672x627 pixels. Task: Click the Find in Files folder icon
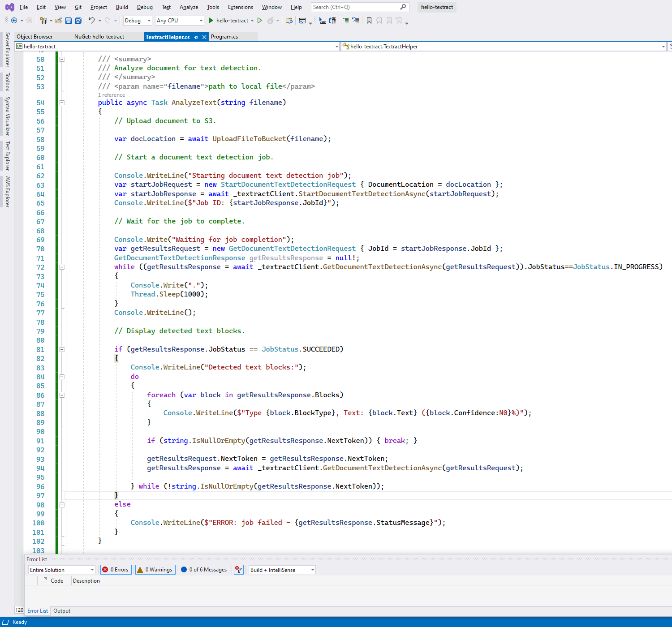(289, 21)
